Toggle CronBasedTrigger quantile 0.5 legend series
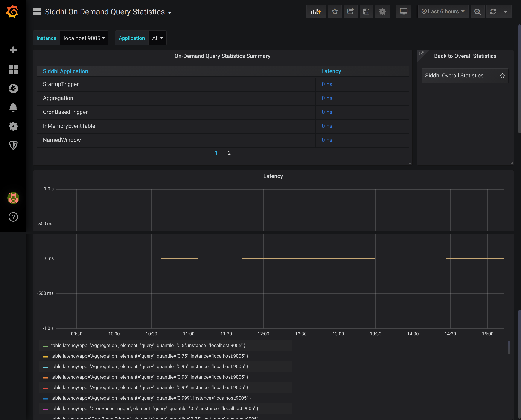This screenshot has height=420, width=521. pyautogui.click(x=155, y=409)
